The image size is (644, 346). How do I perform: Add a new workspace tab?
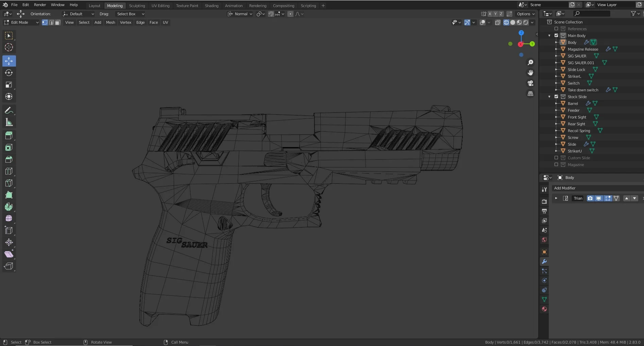click(323, 6)
